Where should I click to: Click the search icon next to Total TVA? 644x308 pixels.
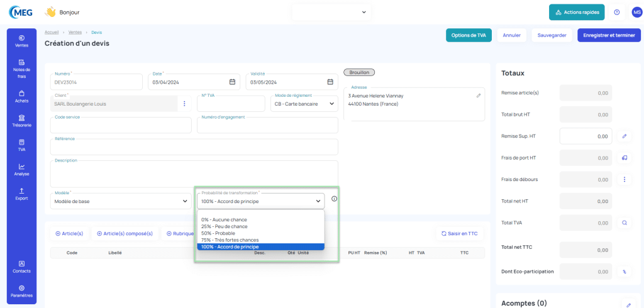[x=625, y=223]
